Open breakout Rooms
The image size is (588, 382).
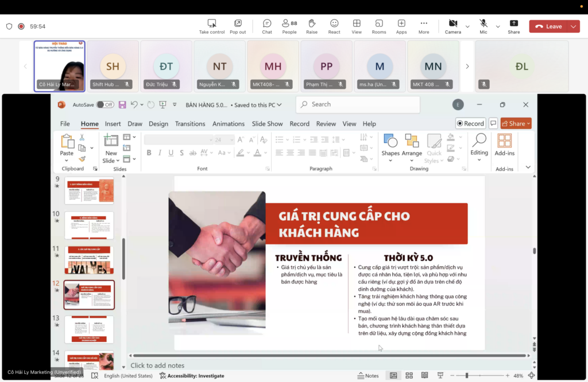click(379, 26)
